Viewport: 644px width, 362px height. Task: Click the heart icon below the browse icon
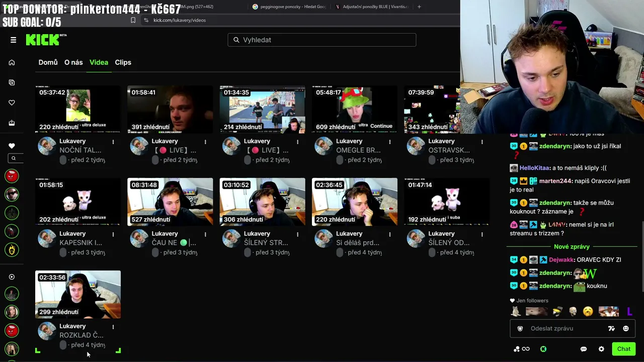[12, 103]
